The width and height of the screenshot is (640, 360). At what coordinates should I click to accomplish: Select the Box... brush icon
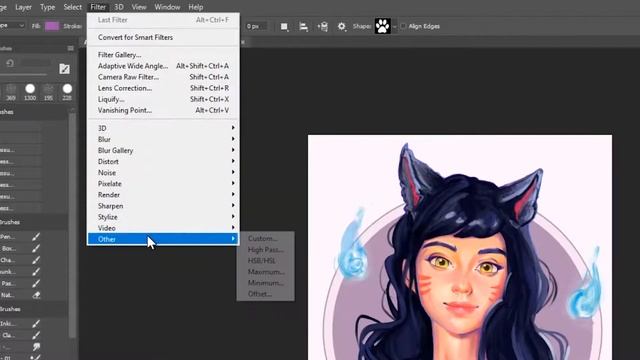point(36,248)
